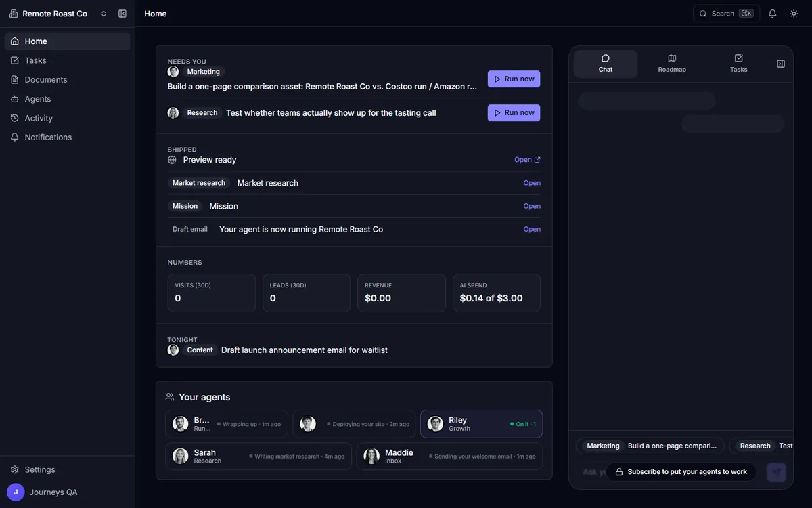Open the Search box in header
The image size is (812, 508).
pyautogui.click(x=726, y=14)
